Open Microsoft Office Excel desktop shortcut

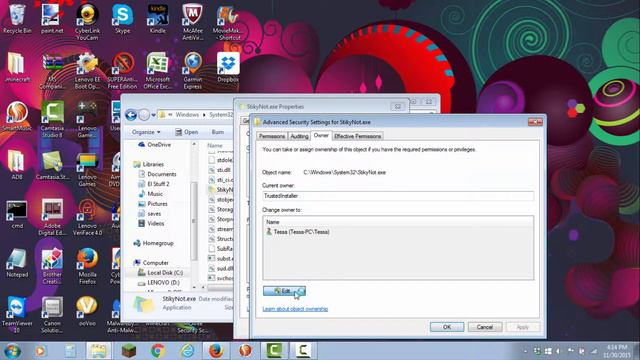tap(158, 71)
